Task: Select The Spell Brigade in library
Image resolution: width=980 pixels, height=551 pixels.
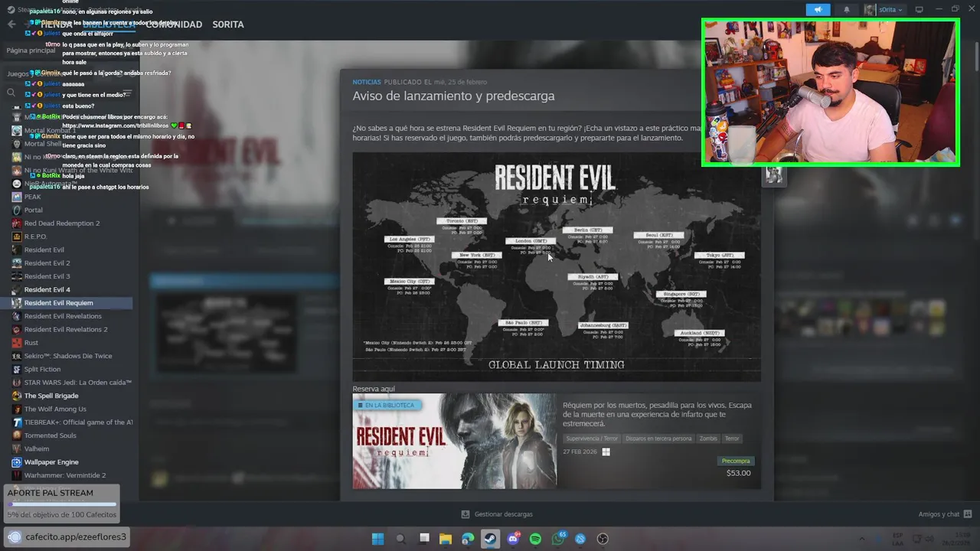Action: click(x=51, y=396)
